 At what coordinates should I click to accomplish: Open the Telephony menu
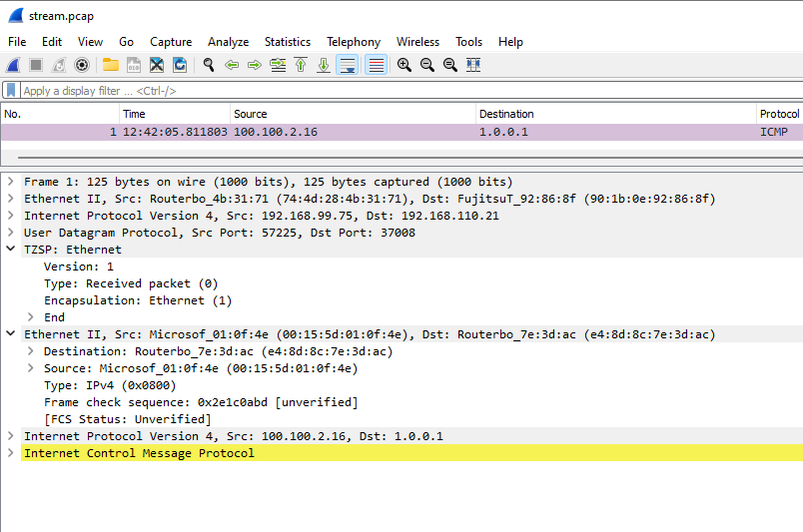click(354, 42)
